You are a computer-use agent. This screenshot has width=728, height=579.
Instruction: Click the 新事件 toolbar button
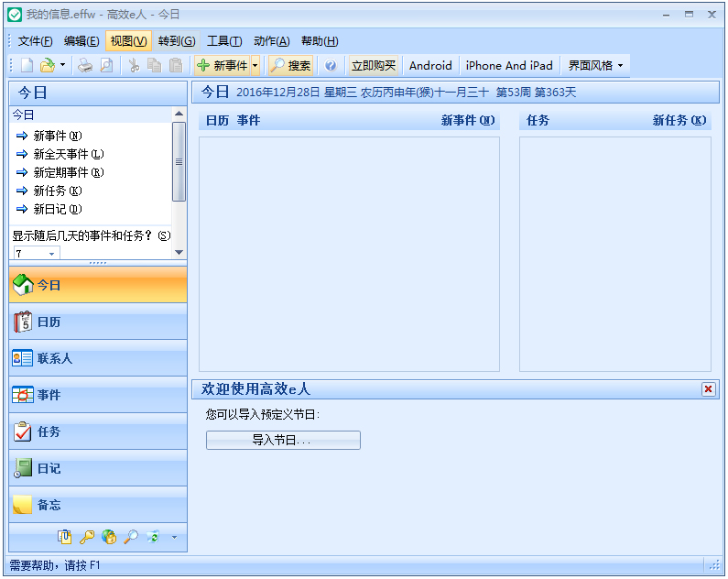[223, 65]
